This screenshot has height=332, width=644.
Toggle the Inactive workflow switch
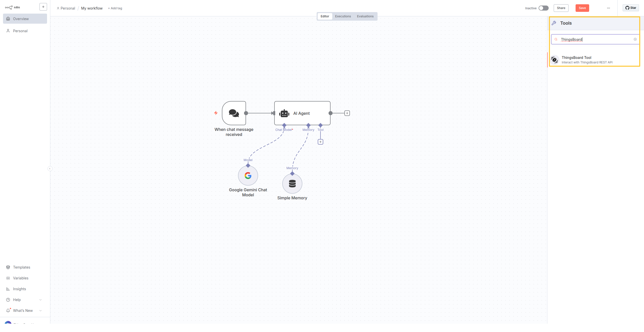click(543, 8)
